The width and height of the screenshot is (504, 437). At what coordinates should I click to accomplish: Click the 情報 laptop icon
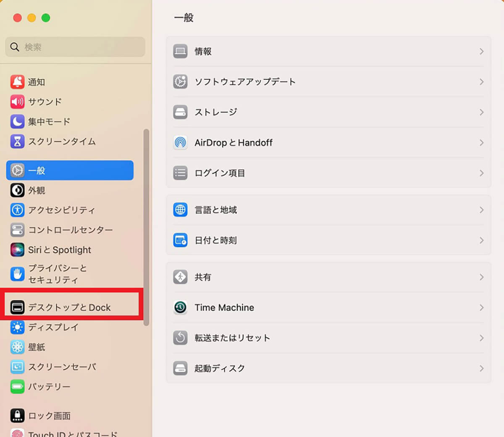click(180, 51)
